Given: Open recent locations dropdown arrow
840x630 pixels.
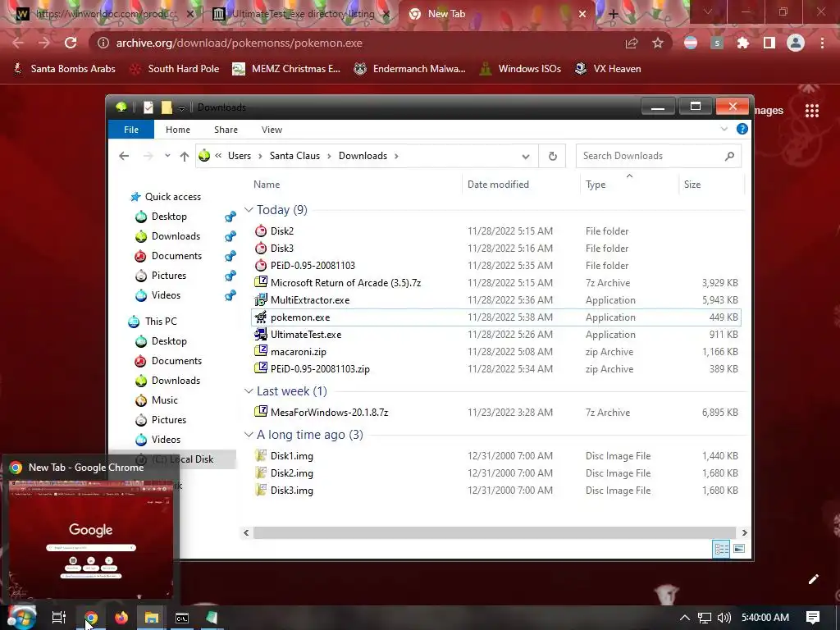Looking at the screenshot, I should pyautogui.click(x=167, y=156).
